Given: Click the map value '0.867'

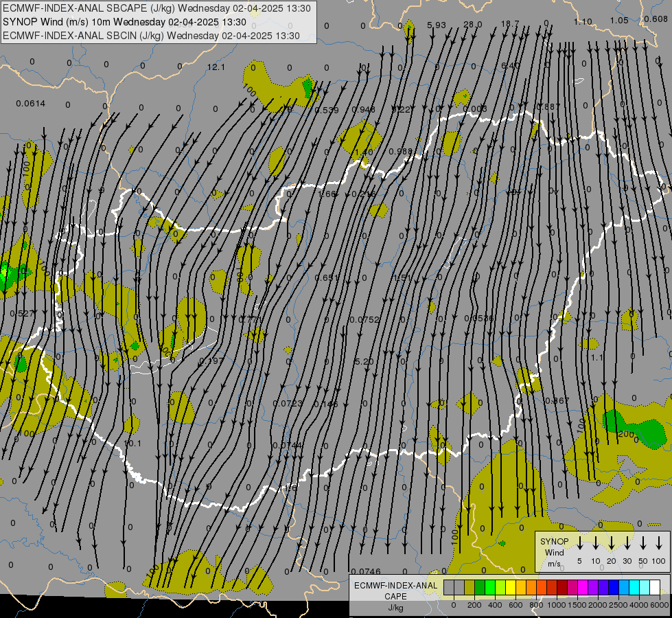Looking at the screenshot, I should (x=557, y=400).
